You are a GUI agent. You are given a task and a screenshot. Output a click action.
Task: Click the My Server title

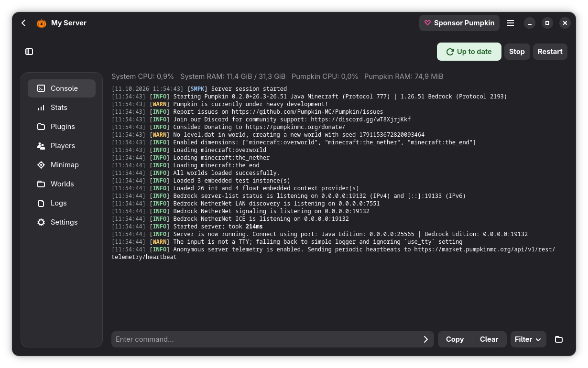point(69,23)
